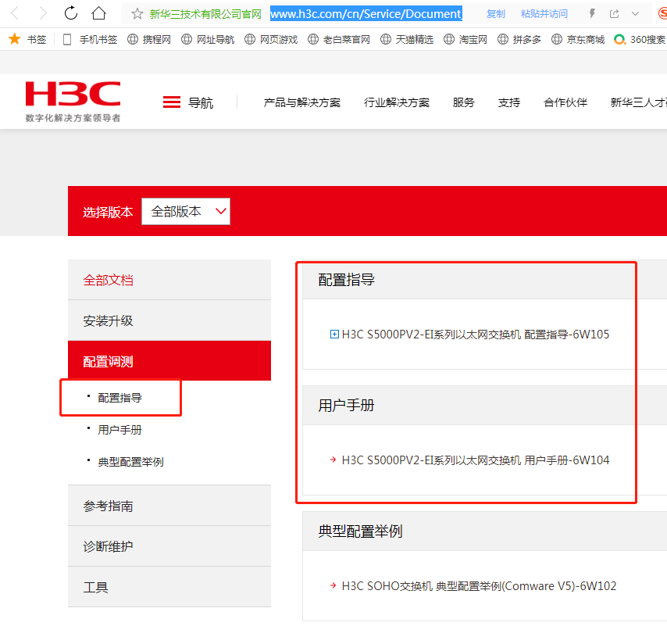Open 支持 menu
This screenshot has height=644, width=667.
coord(508,102)
